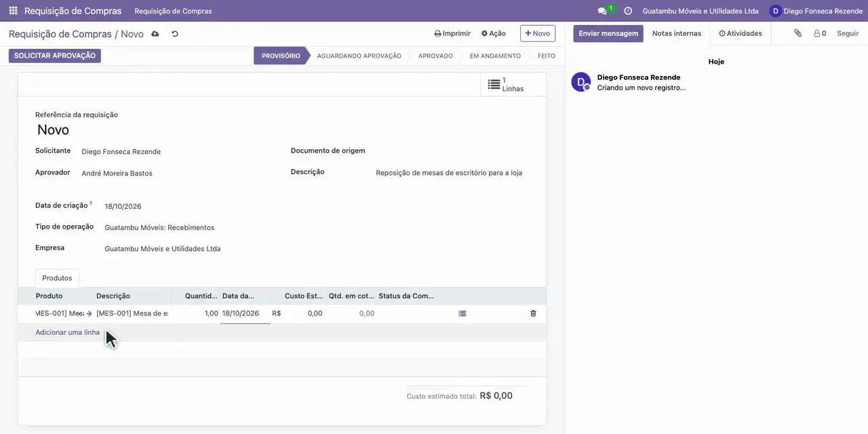Click the attachments paperclip icon
Image resolution: width=868 pixels, height=434 pixels.
(798, 33)
